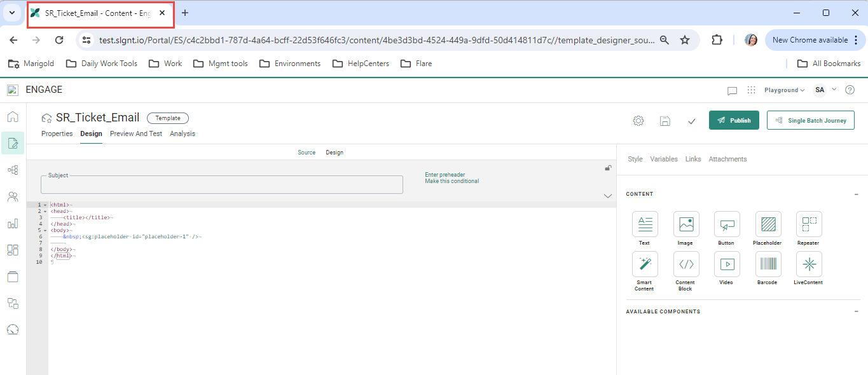Click the LiveContent component icon
The image size is (868, 375).
click(x=808, y=264)
